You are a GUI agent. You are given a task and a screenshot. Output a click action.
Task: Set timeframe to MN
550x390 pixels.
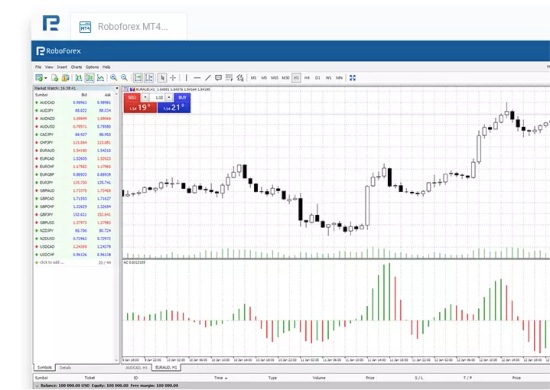(x=339, y=78)
